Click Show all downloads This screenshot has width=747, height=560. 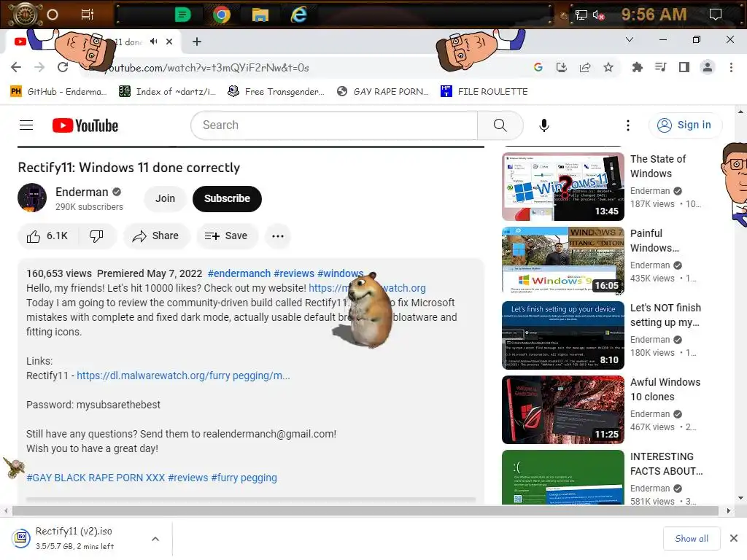point(692,539)
